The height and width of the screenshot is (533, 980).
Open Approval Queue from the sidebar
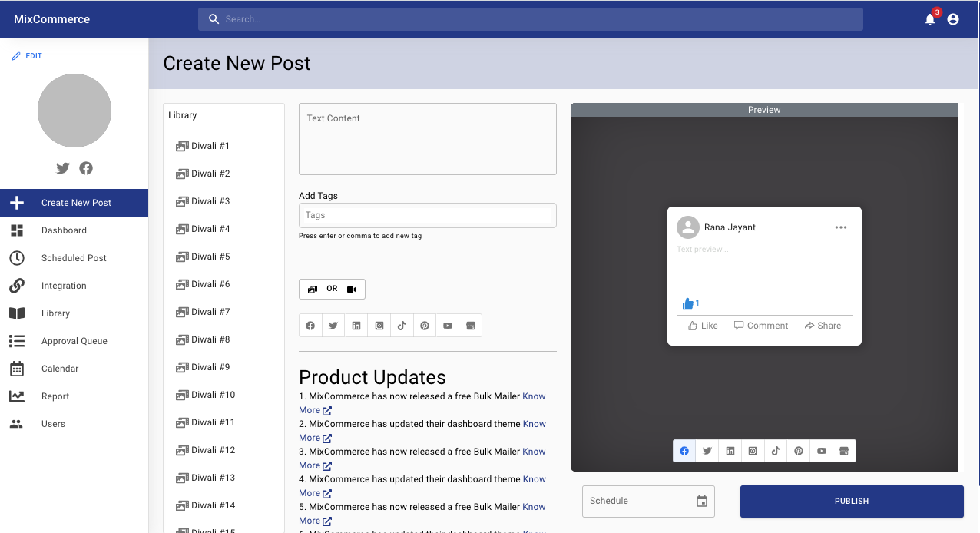pyautogui.click(x=74, y=341)
